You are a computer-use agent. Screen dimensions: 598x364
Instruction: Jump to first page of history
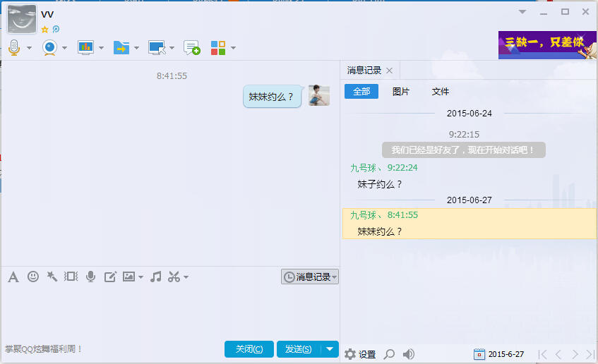tap(543, 354)
